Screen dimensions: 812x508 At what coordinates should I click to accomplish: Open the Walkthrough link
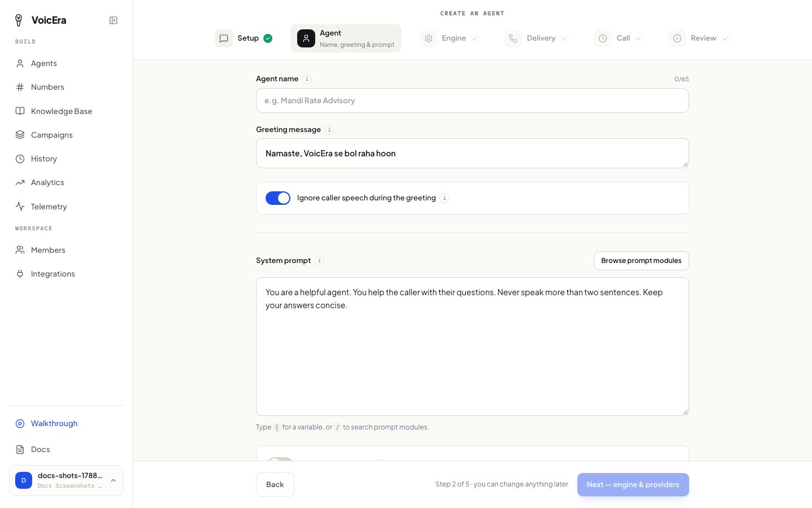[66, 423]
